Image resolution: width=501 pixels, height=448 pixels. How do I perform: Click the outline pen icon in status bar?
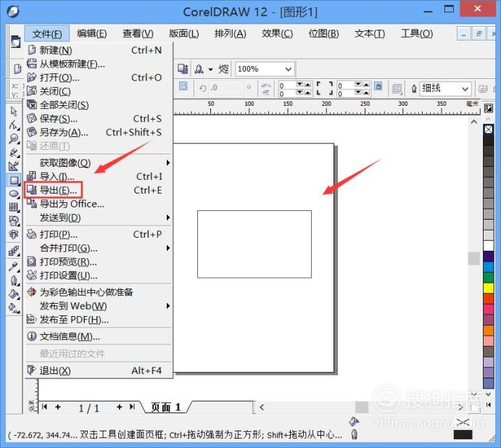pyautogui.click(x=354, y=434)
